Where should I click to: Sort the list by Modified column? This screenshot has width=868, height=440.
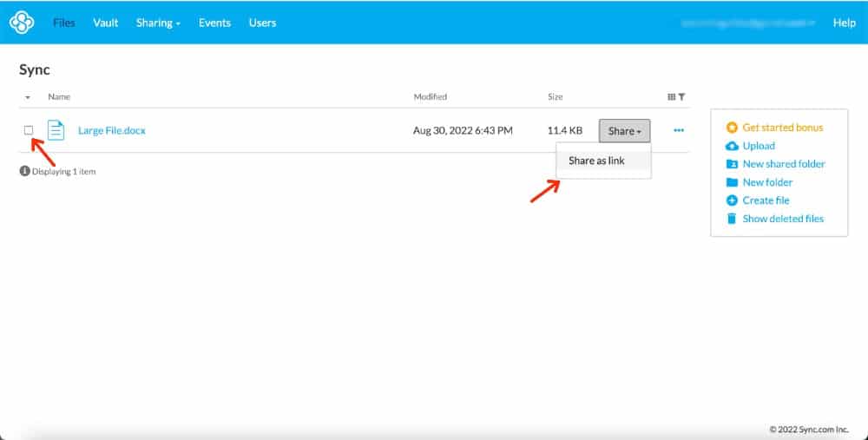pyautogui.click(x=431, y=96)
